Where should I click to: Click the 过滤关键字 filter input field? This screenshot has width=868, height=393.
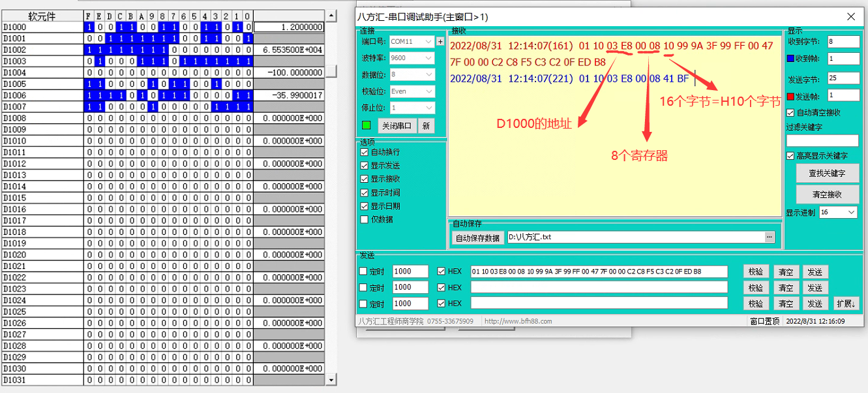pos(822,140)
